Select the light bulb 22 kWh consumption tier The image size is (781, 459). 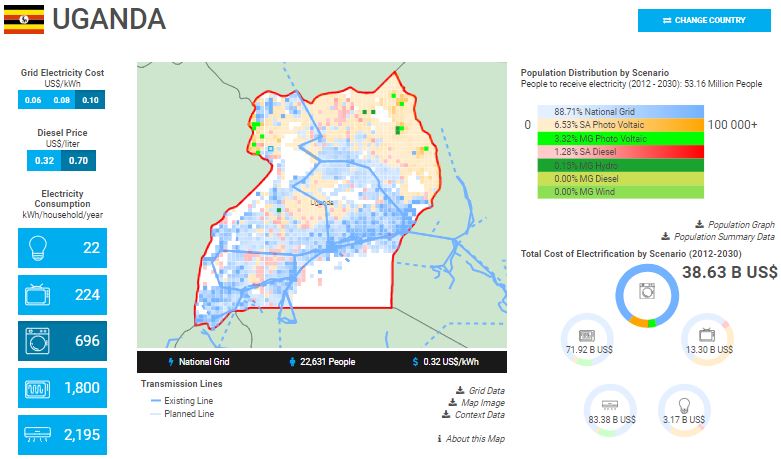pos(63,247)
